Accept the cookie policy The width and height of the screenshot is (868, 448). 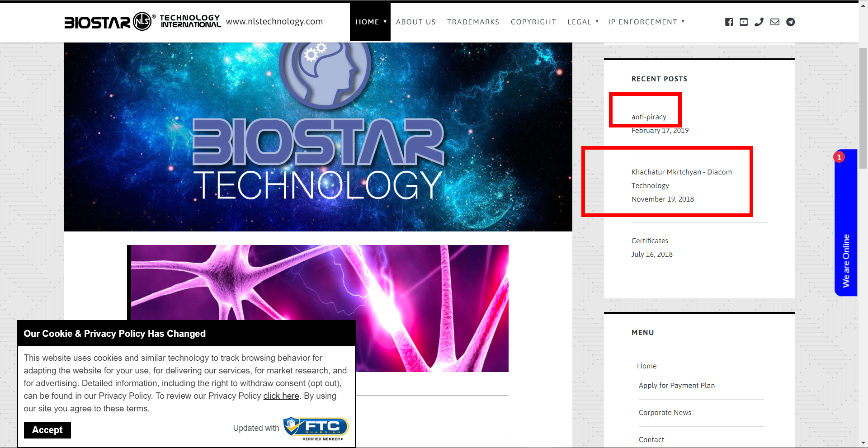pyautogui.click(x=47, y=430)
